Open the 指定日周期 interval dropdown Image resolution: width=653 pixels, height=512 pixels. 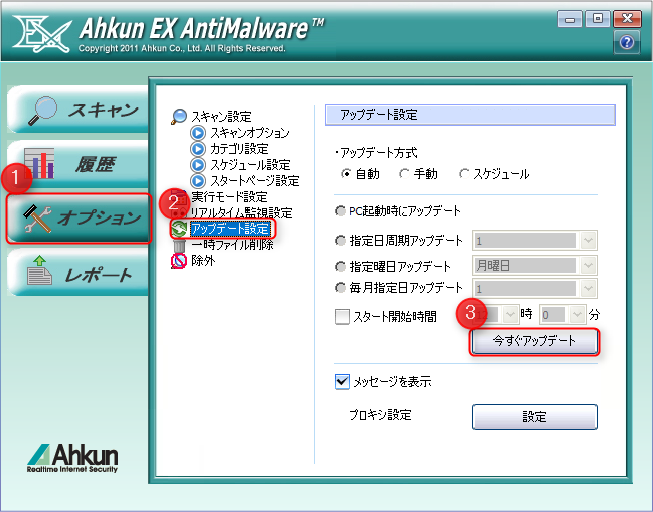[x=588, y=240]
